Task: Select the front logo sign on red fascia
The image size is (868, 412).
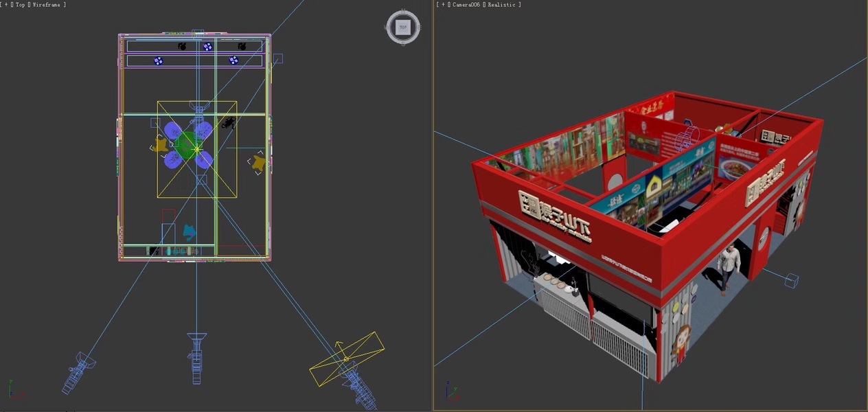Action: [x=555, y=217]
